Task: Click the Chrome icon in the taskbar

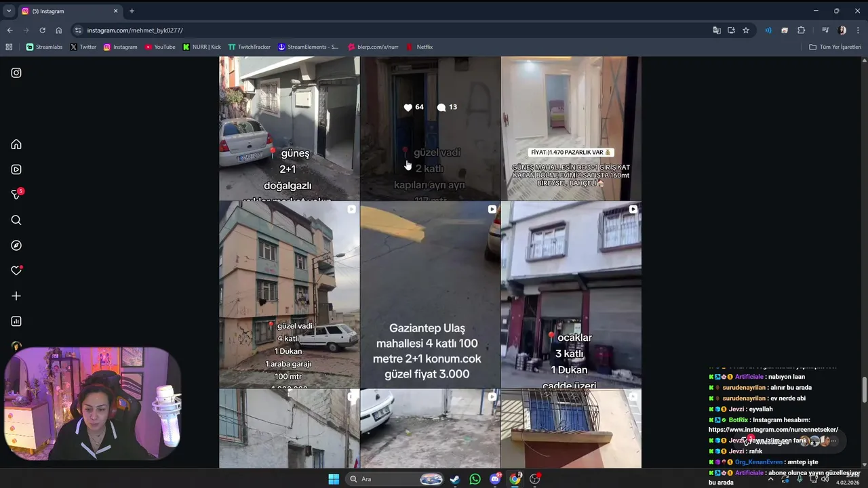Action: point(515,479)
